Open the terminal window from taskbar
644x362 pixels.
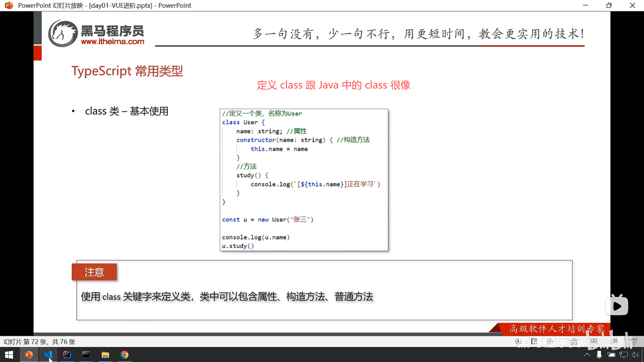pyautogui.click(x=86, y=355)
